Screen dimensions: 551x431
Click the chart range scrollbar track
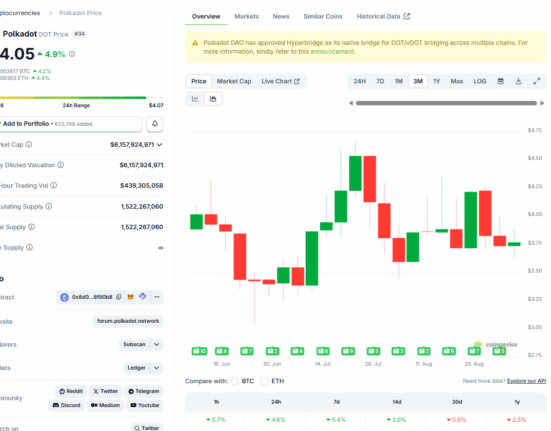coord(446,103)
